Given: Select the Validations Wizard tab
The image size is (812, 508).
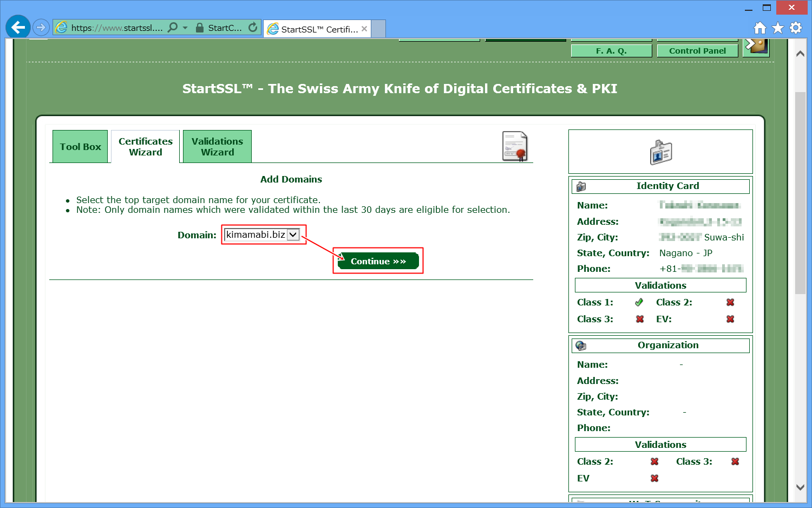Looking at the screenshot, I should 217,147.
